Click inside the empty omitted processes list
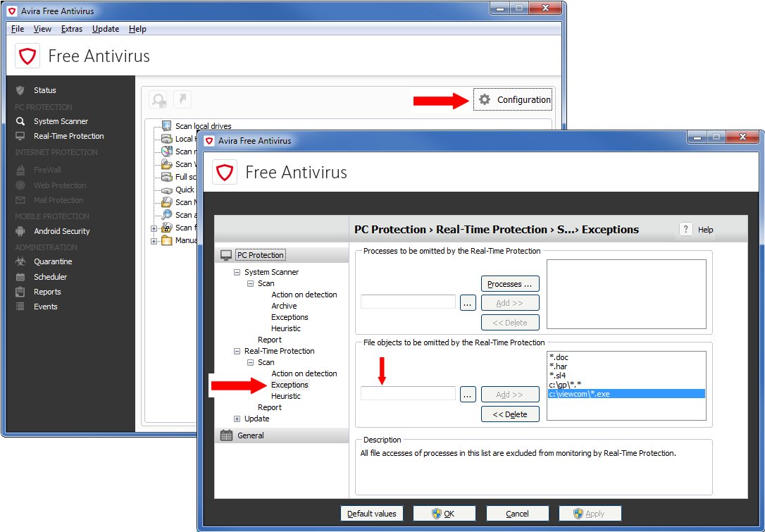Image resolution: width=765 pixels, height=532 pixels. coord(626,295)
